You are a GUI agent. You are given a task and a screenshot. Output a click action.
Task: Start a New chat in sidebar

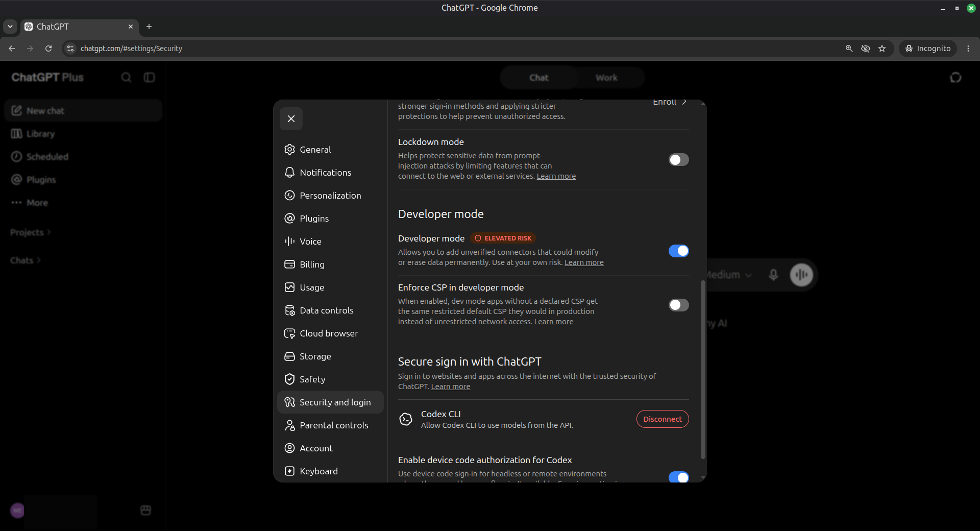point(83,111)
